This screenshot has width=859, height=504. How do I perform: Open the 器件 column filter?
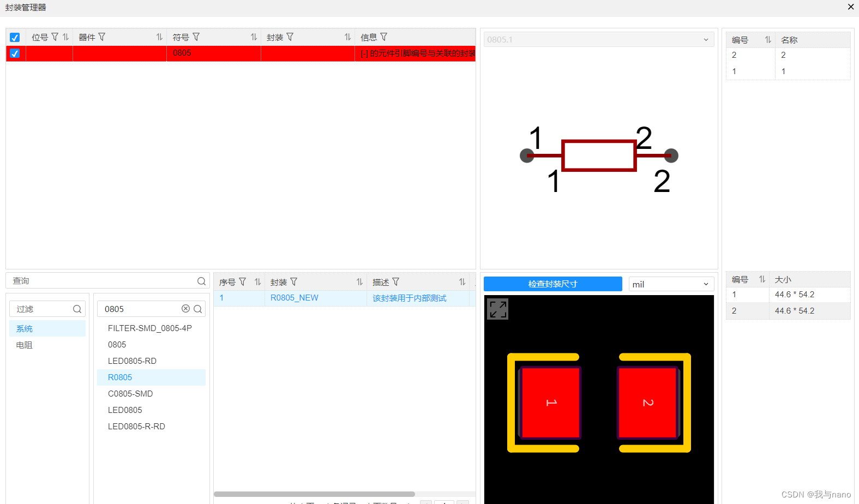pos(101,37)
